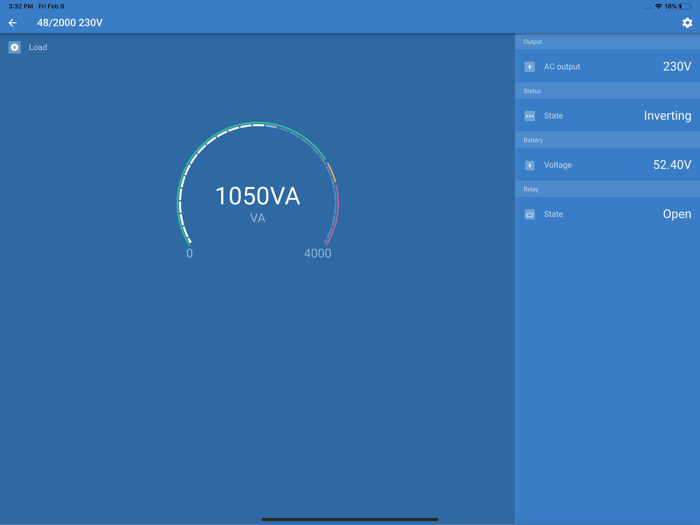Tap the VA unit label under reading
Screen dimensions: 700x525
point(258,218)
